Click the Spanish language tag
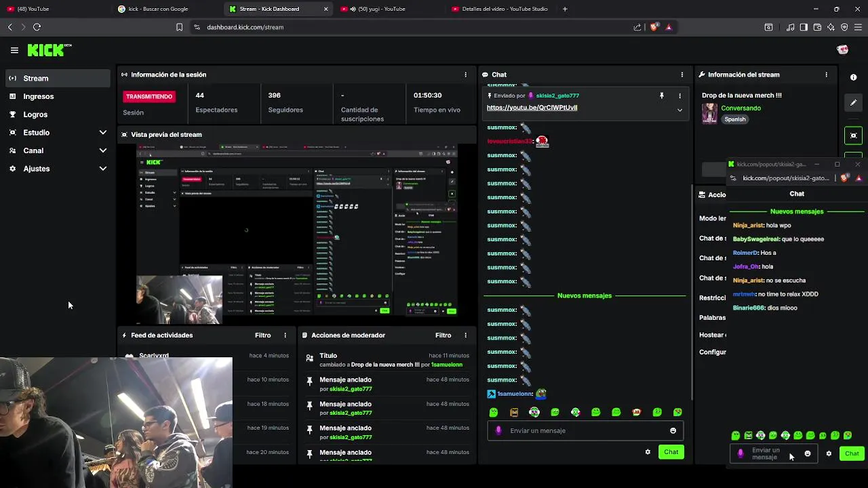 [734, 119]
